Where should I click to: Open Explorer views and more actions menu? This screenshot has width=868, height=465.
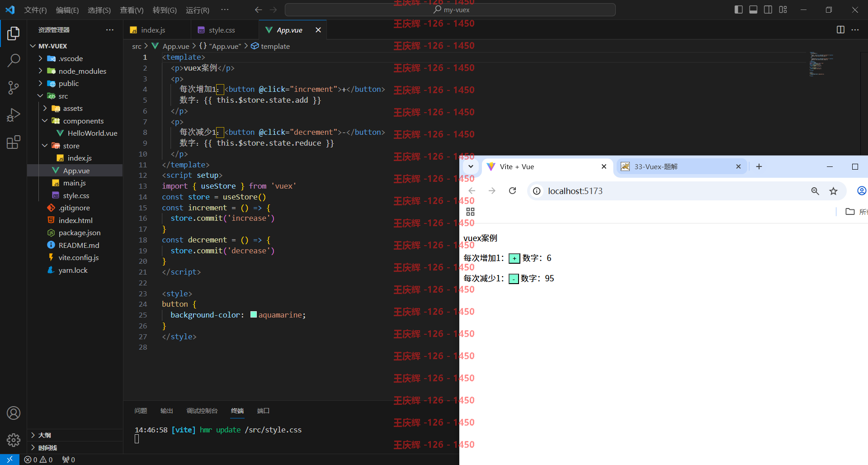point(110,30)
